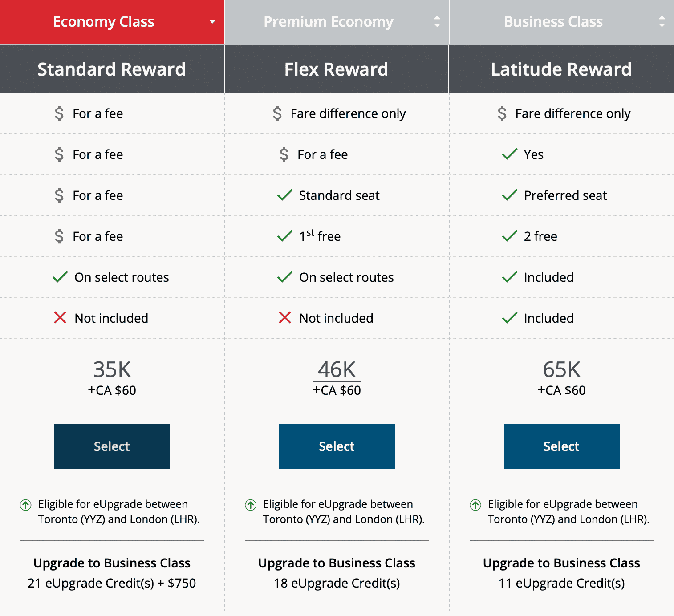Select the Flex Reward 46K fare
Screen dimensions: 674x616
pyautogui.click(x=337, y=446)
